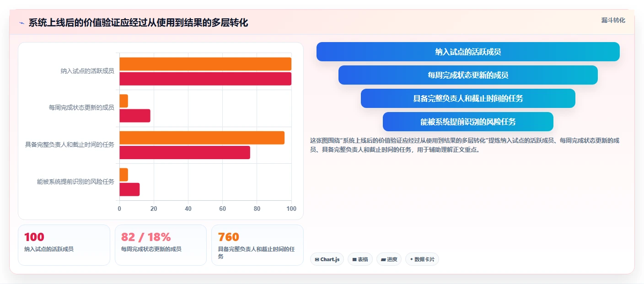Viewport: 644px width, 284px height.
Task: Click the lightning icon beside the title
Action: [21, 23]
